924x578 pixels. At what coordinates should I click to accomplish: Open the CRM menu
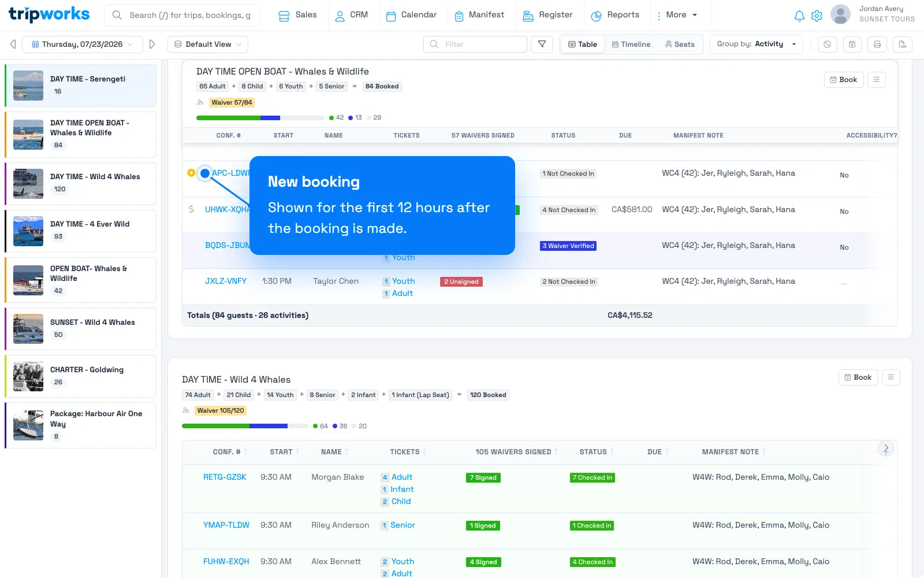pos(352,15)
